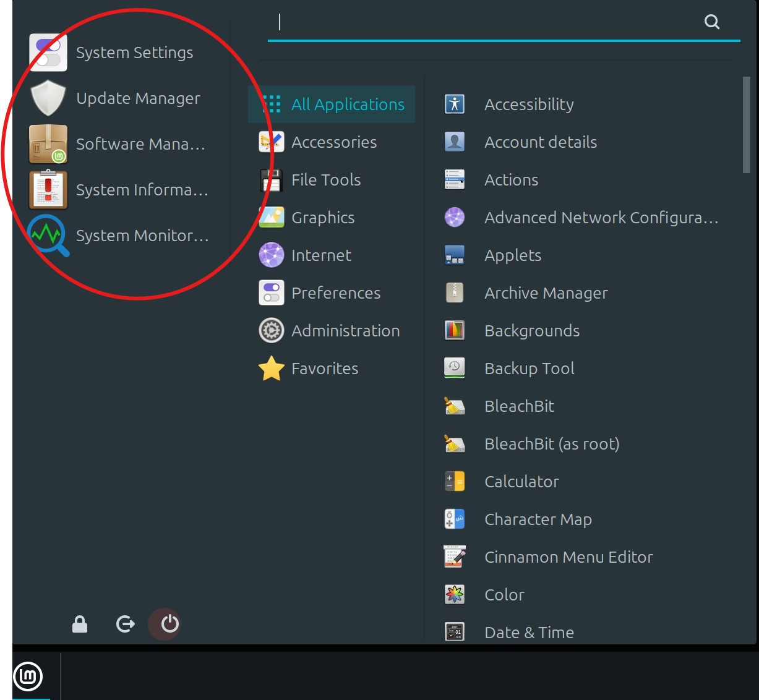Click the "Account details" label

(x=541, y=142)
